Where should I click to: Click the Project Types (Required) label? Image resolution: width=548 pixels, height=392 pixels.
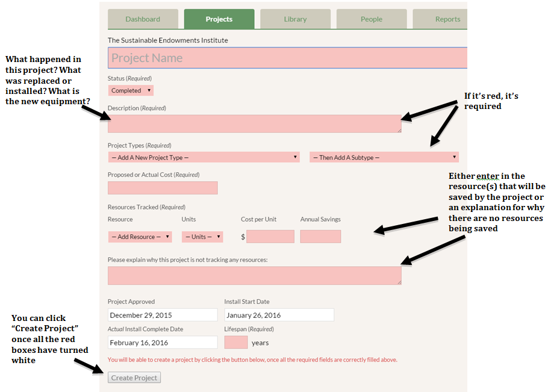(x=140, y=145)
